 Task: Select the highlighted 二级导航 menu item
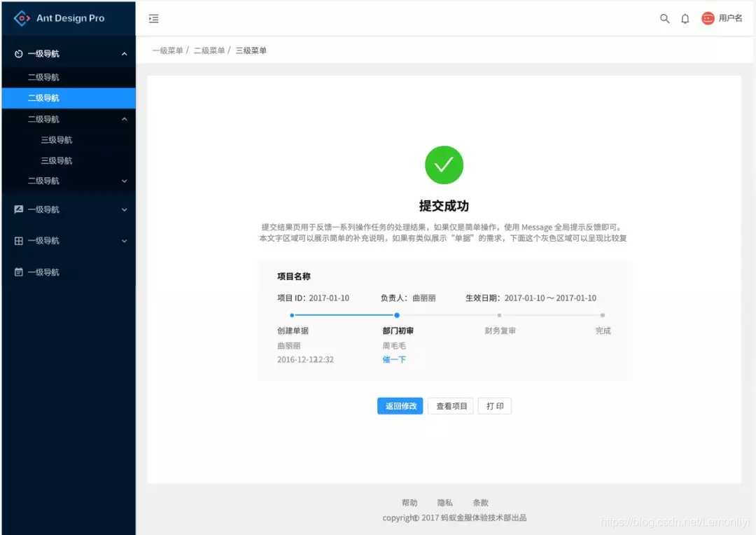pyautogui.click(x=57, y=98)
